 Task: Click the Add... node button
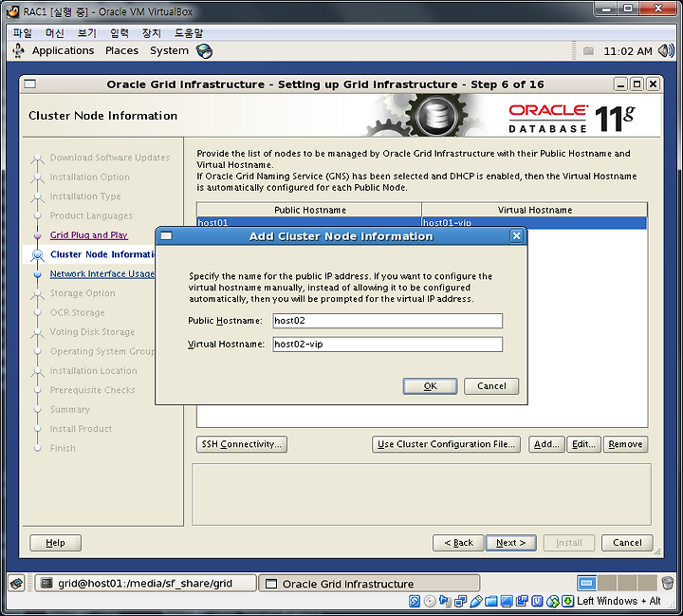[x=546, y=444]
